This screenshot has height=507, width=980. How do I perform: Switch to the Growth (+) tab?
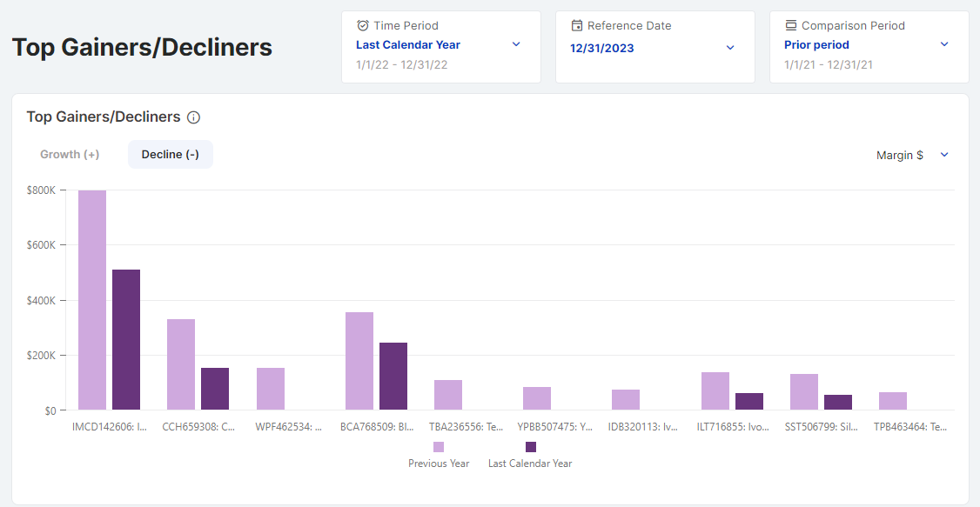pos(70,155)
